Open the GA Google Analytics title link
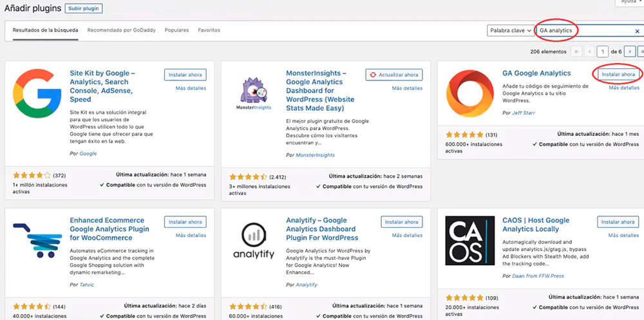Screen dimensions: 644x320 point(536,73)
